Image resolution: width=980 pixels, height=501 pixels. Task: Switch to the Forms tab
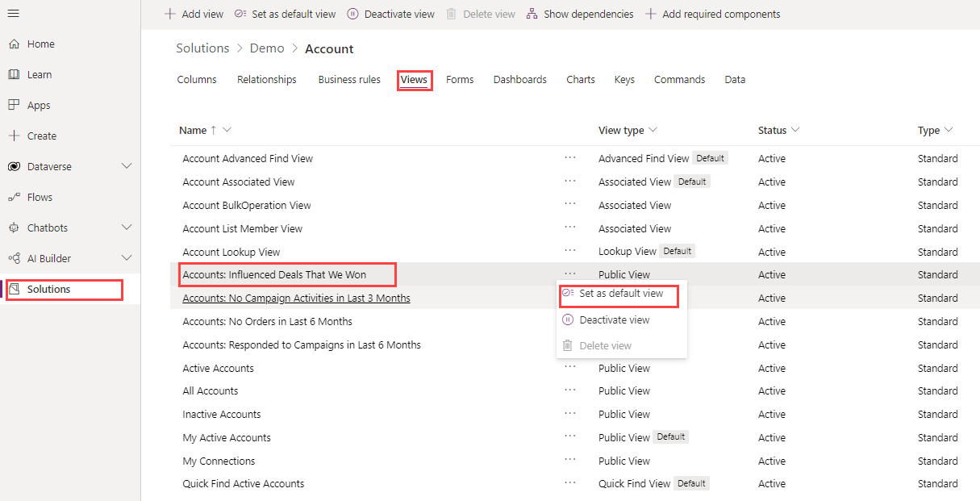tap(460, 80)
